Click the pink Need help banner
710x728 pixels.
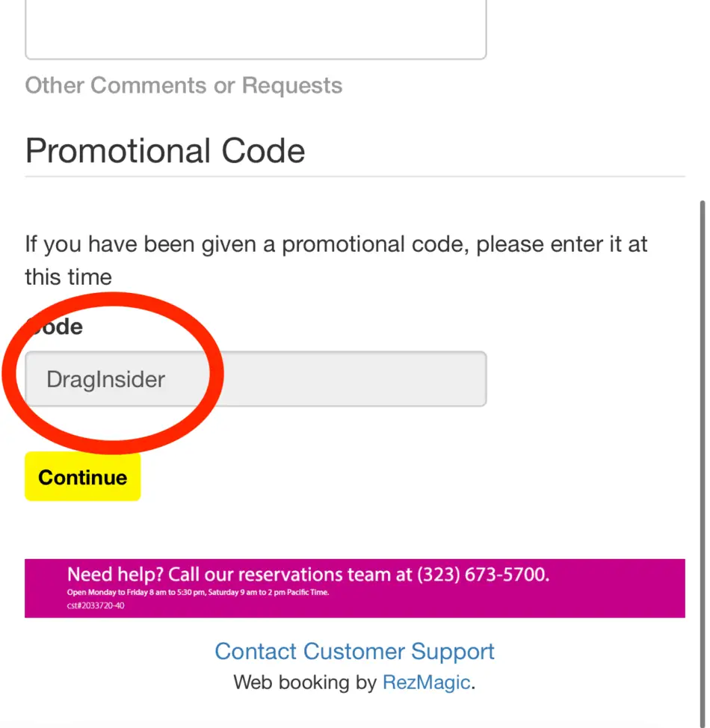tap(355, 588)
